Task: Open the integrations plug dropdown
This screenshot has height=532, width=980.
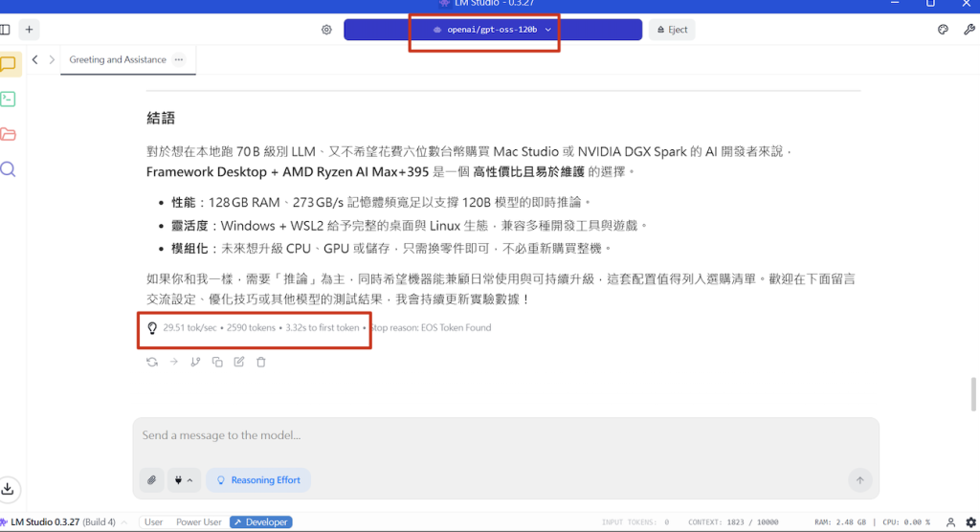Action: 184,480
